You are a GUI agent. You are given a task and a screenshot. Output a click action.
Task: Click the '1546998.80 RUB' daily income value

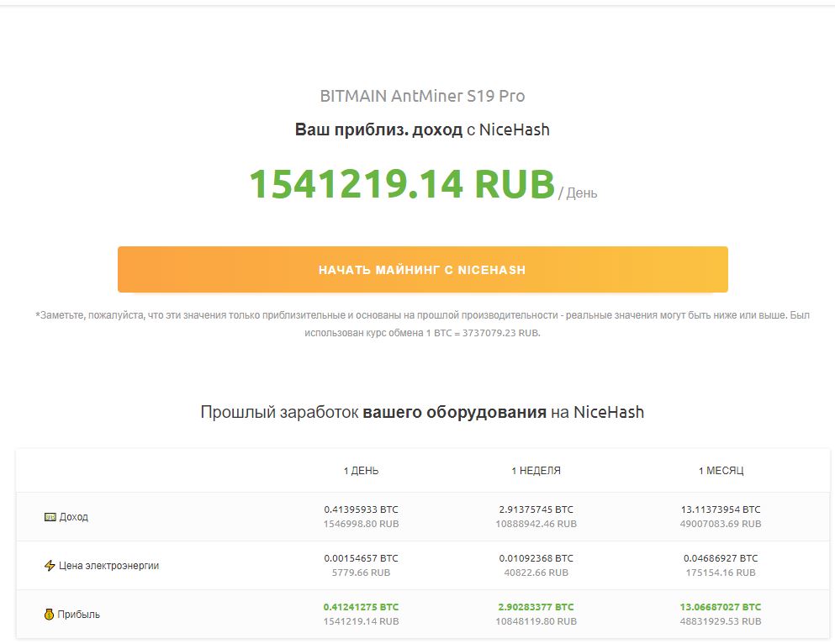361,524
